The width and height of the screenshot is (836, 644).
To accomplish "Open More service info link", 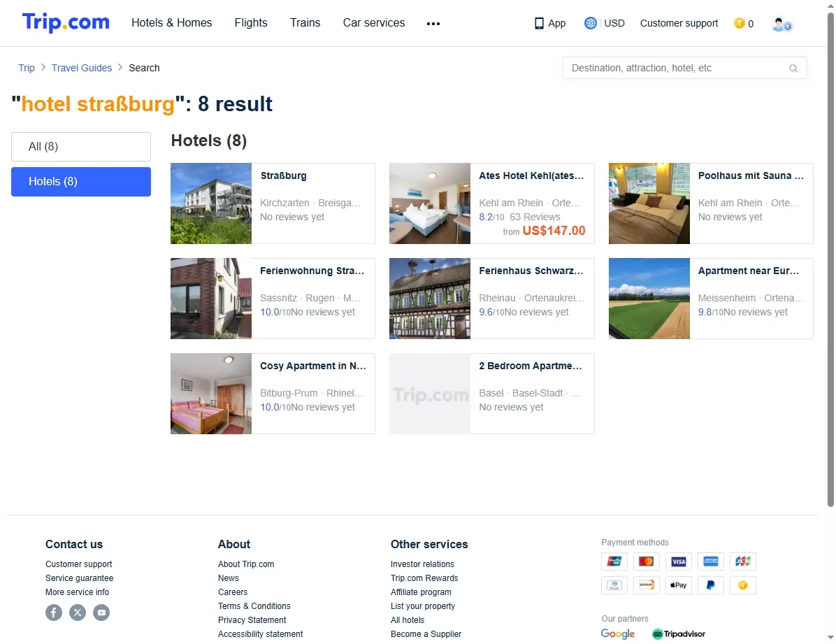I will click(78, 592).
